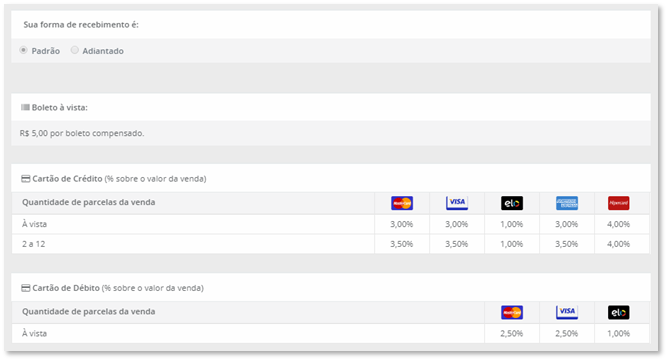Select the 2 a 12 installments row label
Image resolution: width=668 pixels, height=361 pixels.
[x=34, y=244]
